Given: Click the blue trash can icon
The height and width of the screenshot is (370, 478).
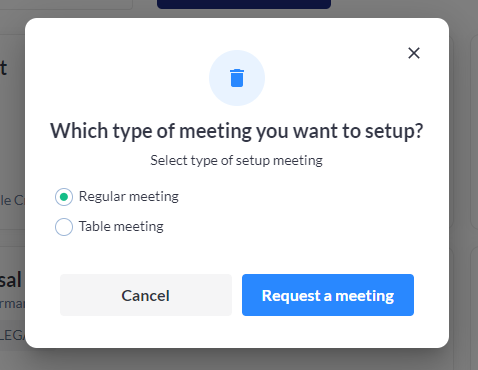Looking at the screenshot, I should [237, 78].
